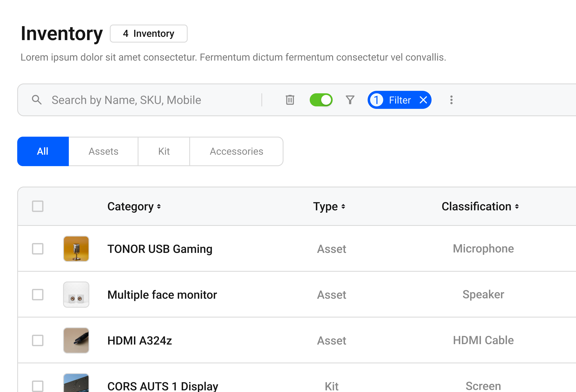Open the funnel filter icon
The height and width of the screenshot is (392, 576).
tap(350, 100)
